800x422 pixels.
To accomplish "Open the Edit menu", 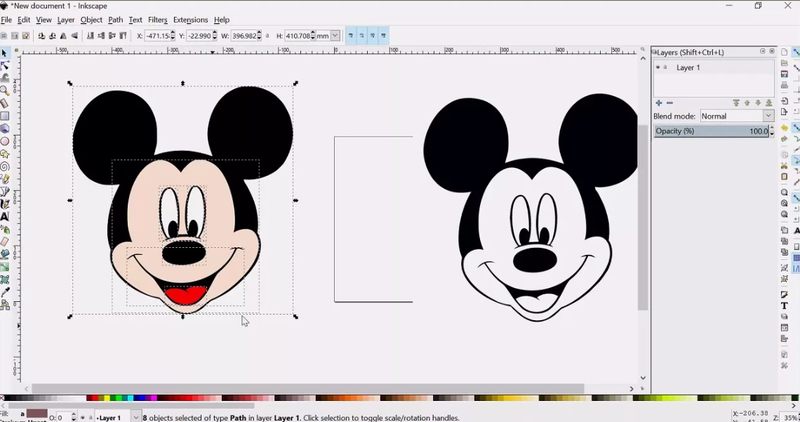I will click(x=24, y=20).
